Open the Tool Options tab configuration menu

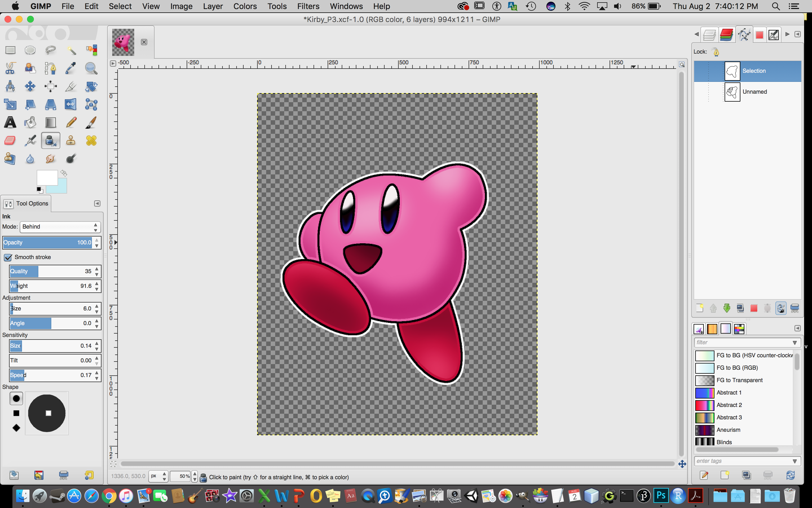(97, 203)
